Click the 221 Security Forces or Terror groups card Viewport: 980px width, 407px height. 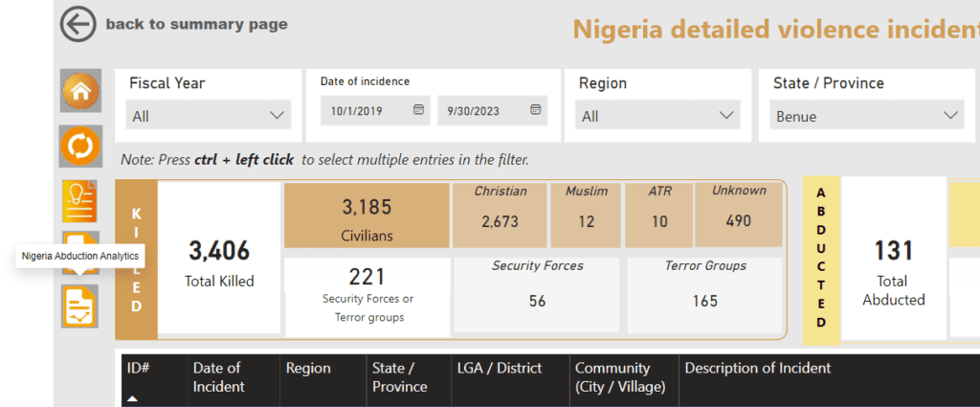pyautogui.click(x=367, y=297)
